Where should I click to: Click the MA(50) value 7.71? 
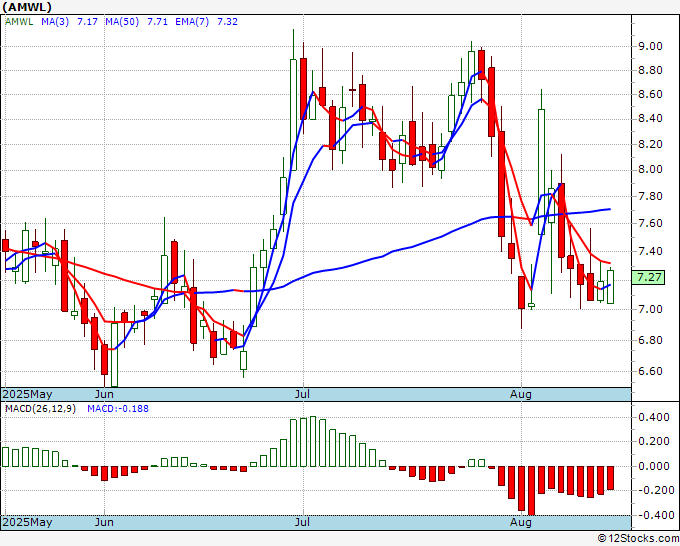point(157,22)
